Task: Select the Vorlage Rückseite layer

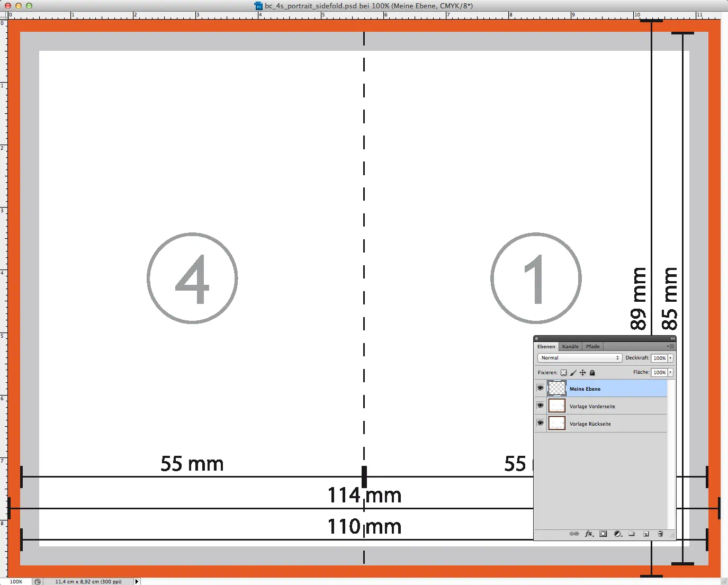Action: (590, 424)
